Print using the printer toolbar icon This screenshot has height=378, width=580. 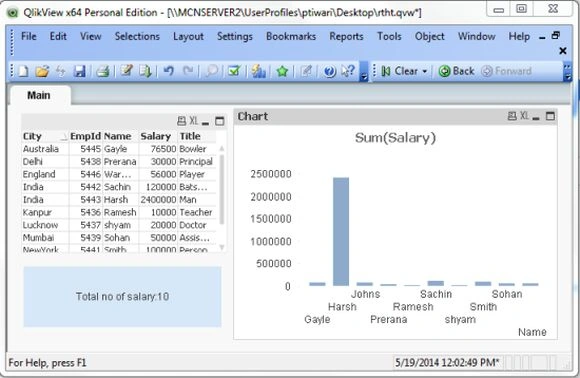pyautogui.click(x=102, y=71)
